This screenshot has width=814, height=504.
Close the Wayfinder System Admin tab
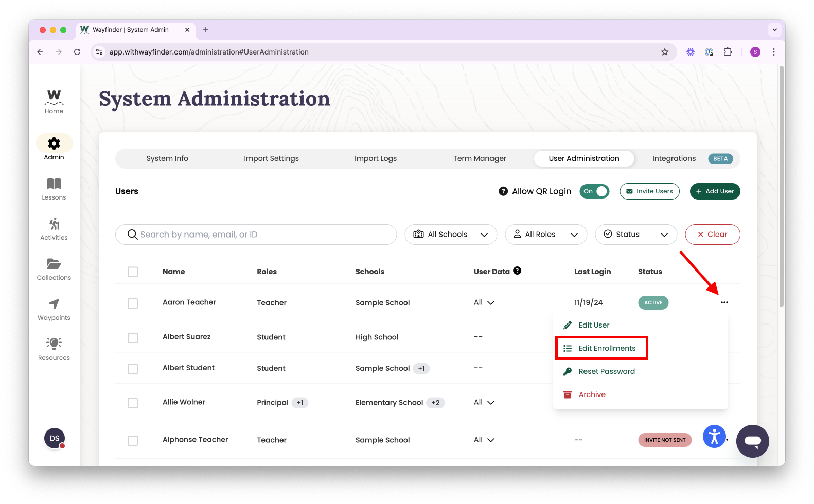(187, 30)
